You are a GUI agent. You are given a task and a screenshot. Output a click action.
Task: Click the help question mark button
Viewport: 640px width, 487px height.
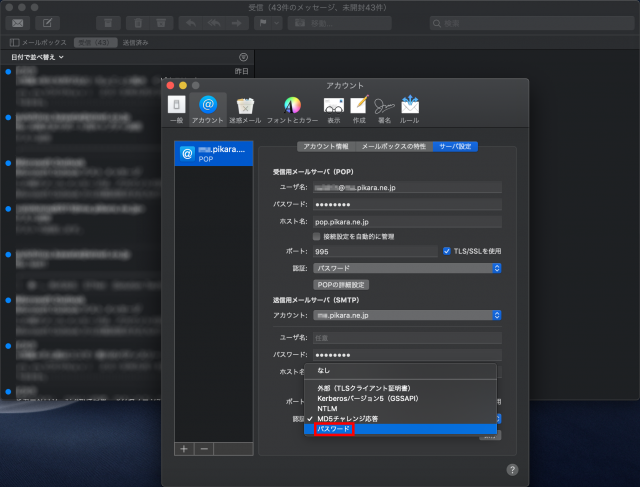pyautogui.click(x=512, y=468)
